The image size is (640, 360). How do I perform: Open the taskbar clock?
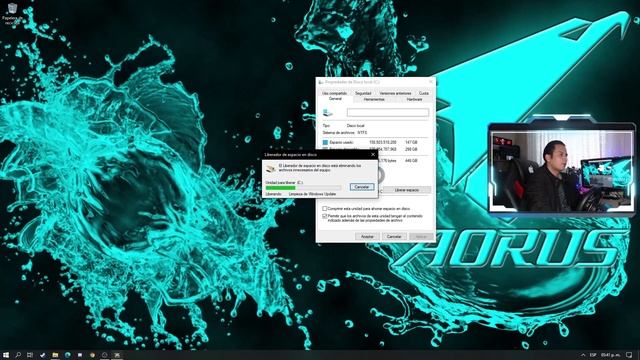(610, 355)
